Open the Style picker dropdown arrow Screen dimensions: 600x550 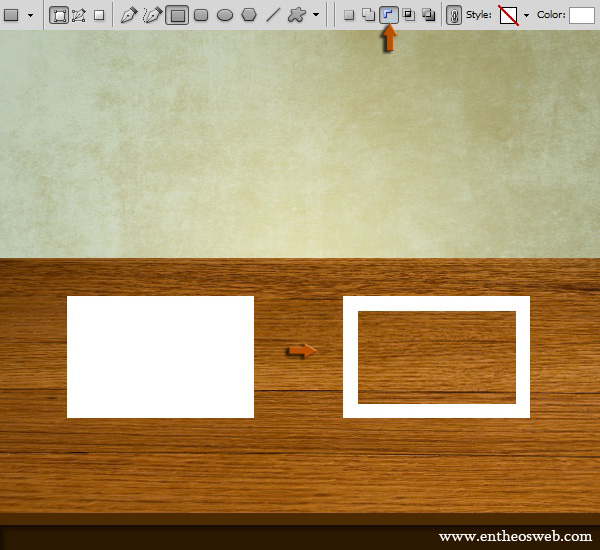(526, 16)
